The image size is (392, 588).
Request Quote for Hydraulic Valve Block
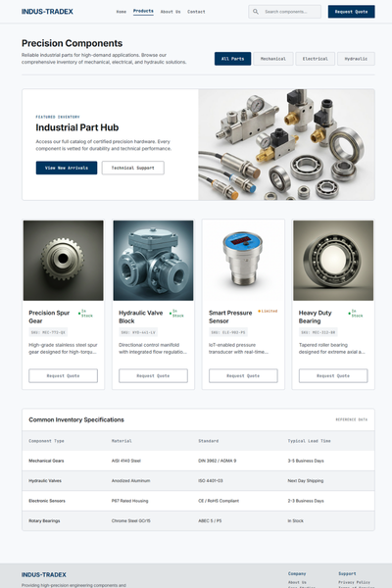coord(153,375)
